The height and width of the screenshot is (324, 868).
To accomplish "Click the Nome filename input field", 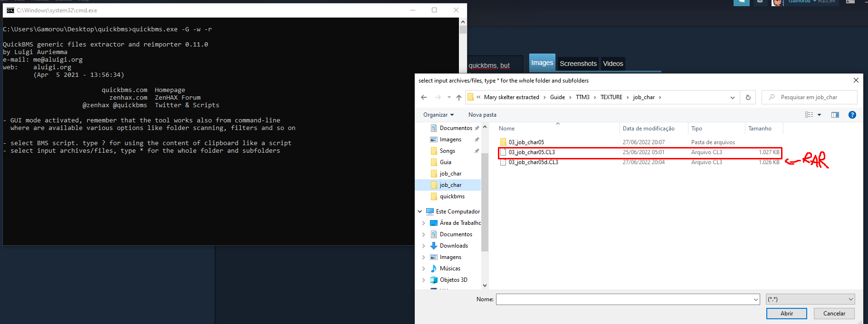I will coord(624,299).
